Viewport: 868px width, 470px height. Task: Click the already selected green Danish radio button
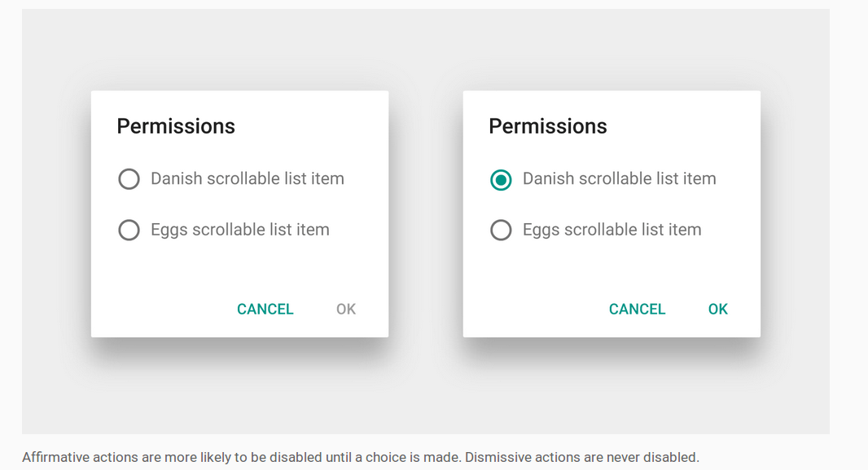[x=501, y=179]
